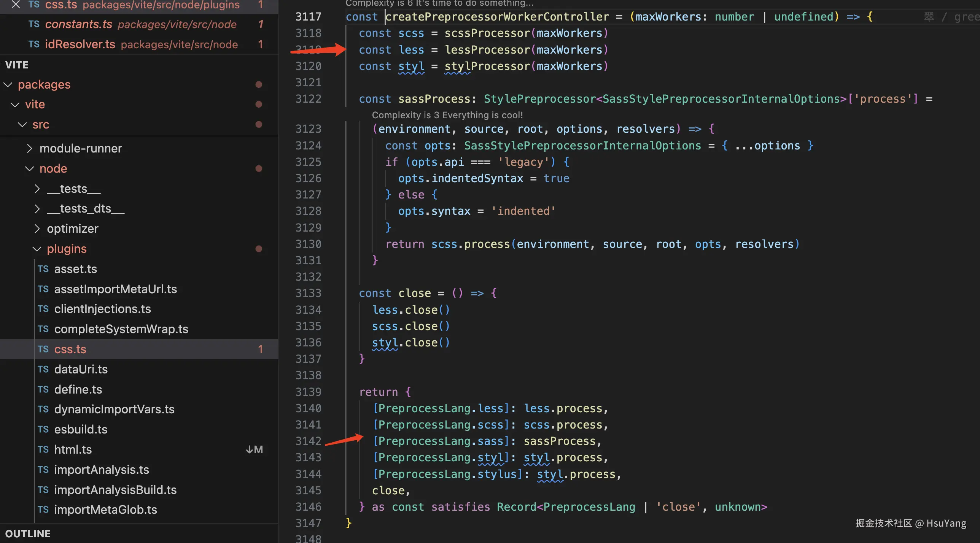Click the 'Complexity is 3' code lens
The image size is (980, 543).
pyautogui.click(x=447, y=115)
